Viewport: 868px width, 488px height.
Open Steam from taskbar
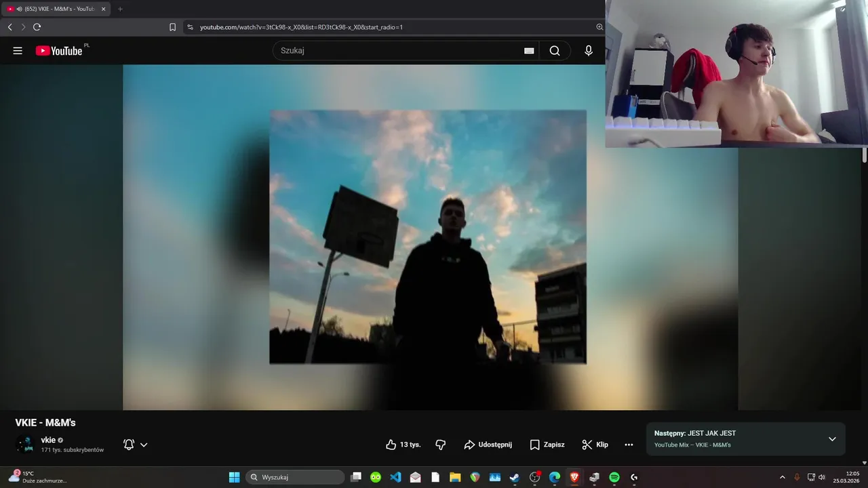click(x=515, y=477)
